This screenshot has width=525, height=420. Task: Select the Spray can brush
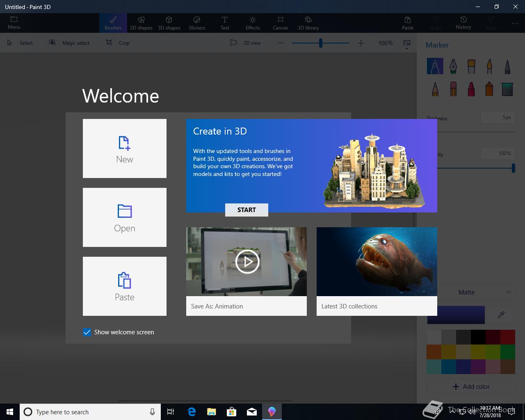(489, 89)
